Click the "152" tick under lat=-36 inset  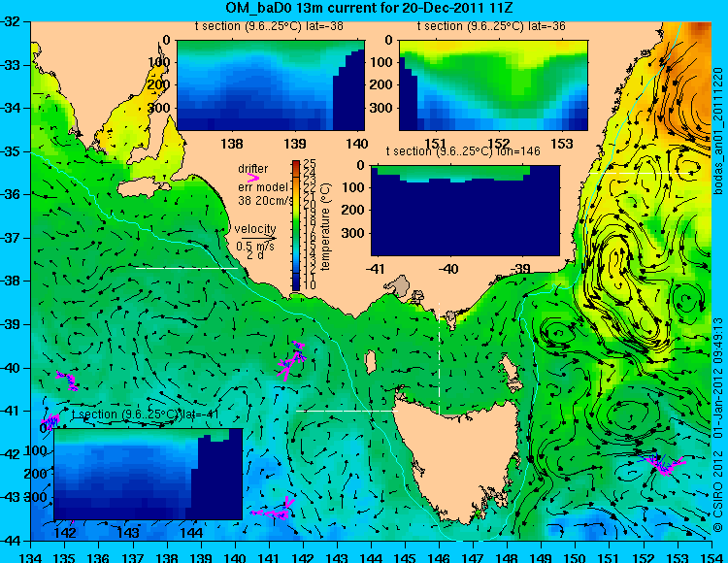tap(499, 144)
